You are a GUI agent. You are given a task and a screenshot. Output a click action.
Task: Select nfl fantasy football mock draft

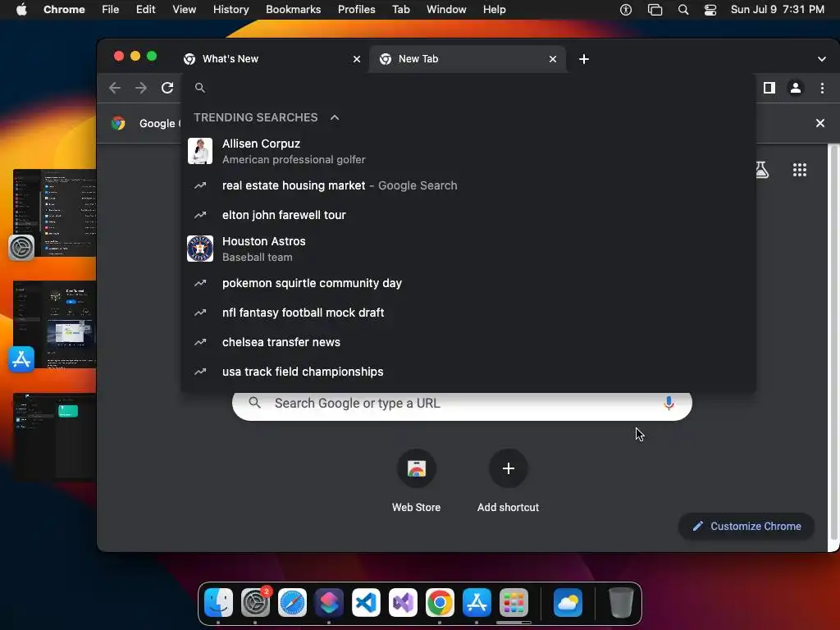[468, 313]
